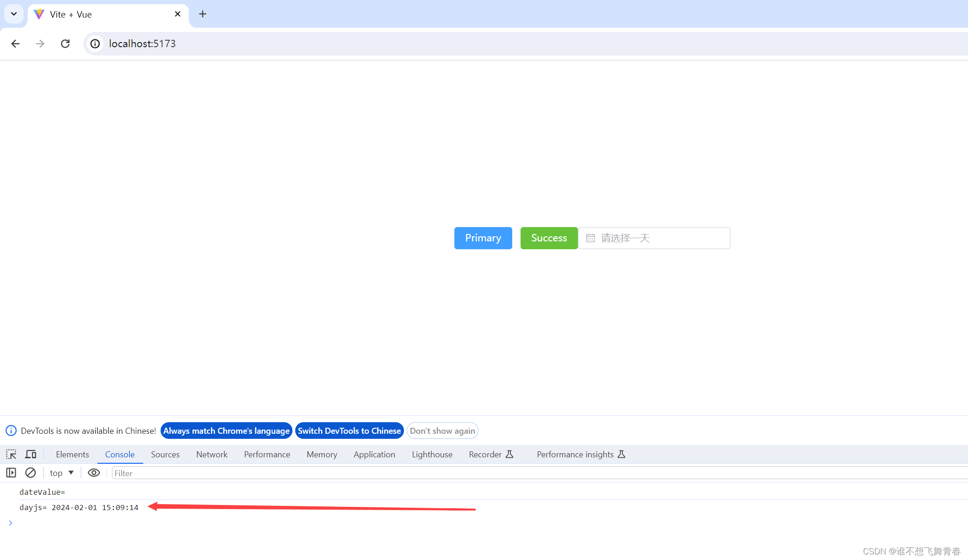Toggle the block icon in DevTools toolbar
968x560 pixels.
(31, 473)
